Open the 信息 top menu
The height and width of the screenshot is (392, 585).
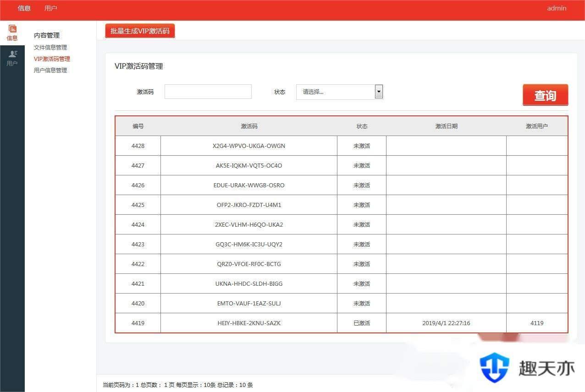tap(24, 8)
